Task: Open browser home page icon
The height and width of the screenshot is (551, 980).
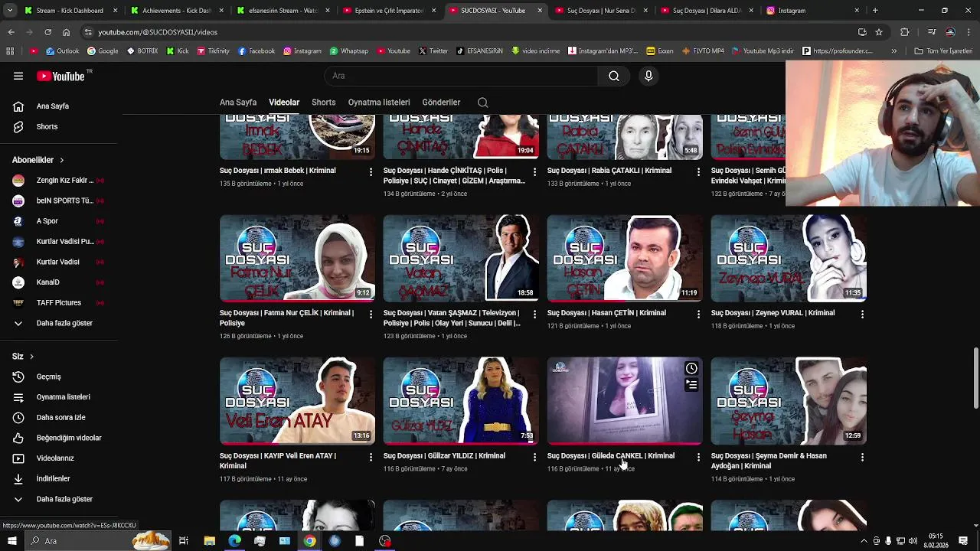Action: pos(66,32)
